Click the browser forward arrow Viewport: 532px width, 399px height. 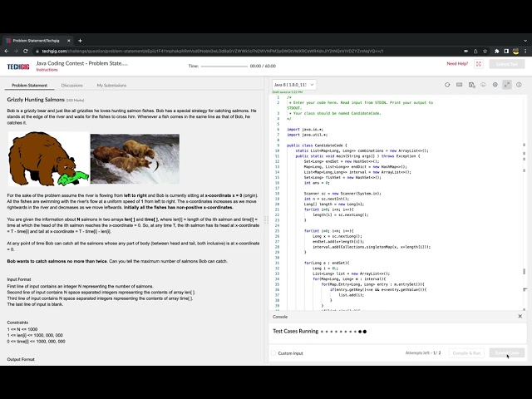[16, 52]
